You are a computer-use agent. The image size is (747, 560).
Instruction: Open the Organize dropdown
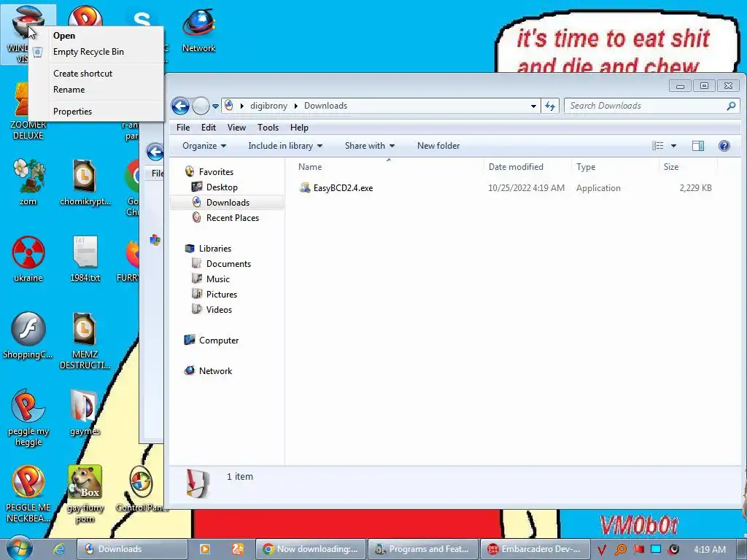(204, 146)
